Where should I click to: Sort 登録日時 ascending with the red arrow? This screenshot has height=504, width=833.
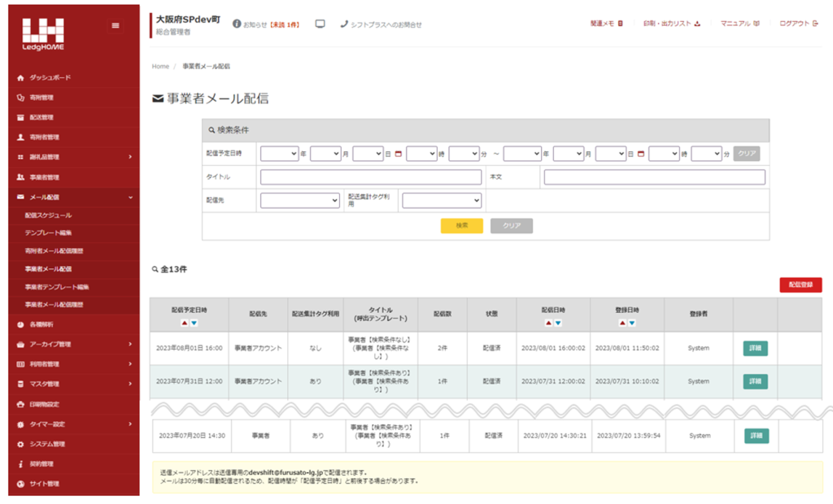[622, 323]
